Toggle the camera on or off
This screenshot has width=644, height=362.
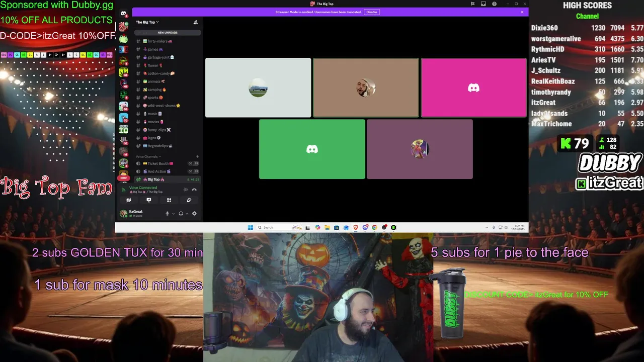coord(129,200)
